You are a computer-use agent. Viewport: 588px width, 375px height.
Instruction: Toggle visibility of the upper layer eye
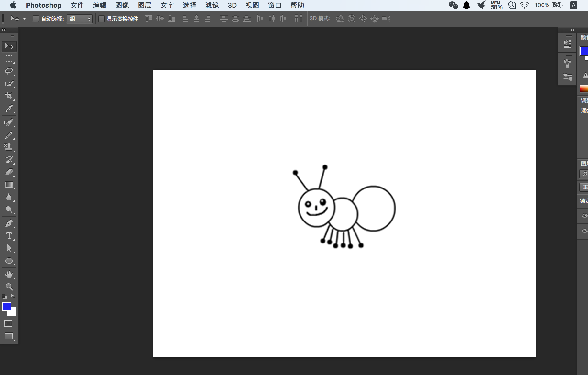coord(584,215)
